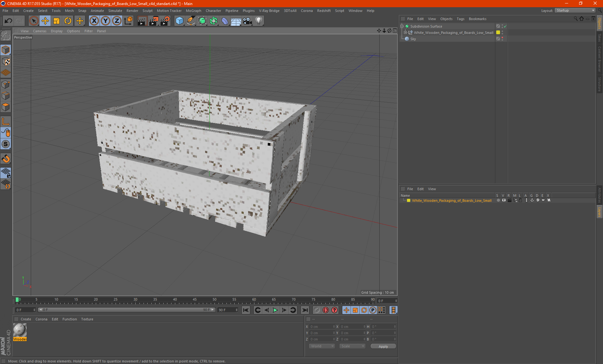This screenshot has height=364, width=603.
Task: Toggle layer visibility eye for White_Wooden_Packaging layer
Action: tap(504, 200)
